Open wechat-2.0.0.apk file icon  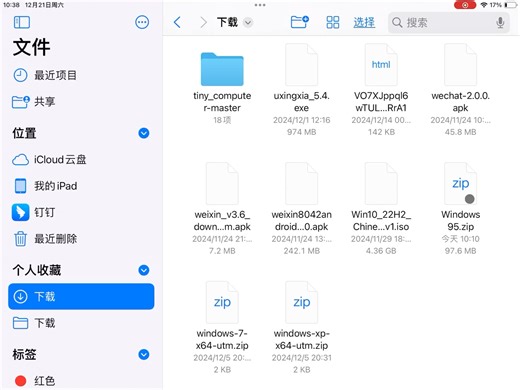tap(460, 65)
